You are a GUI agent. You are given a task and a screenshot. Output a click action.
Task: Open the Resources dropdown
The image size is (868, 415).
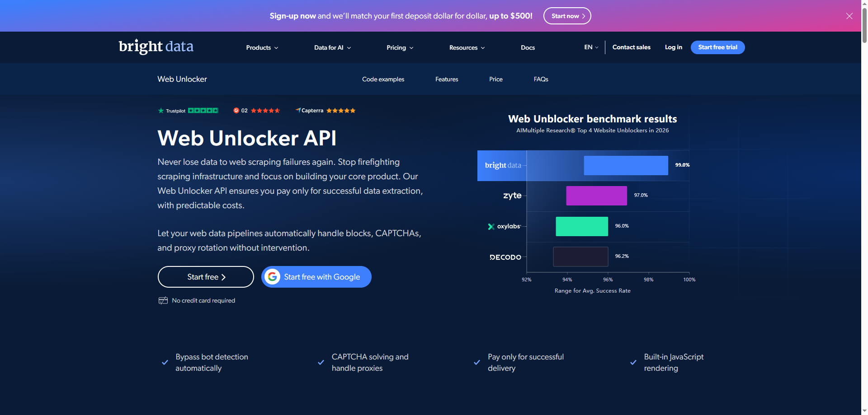coord(467,47)
